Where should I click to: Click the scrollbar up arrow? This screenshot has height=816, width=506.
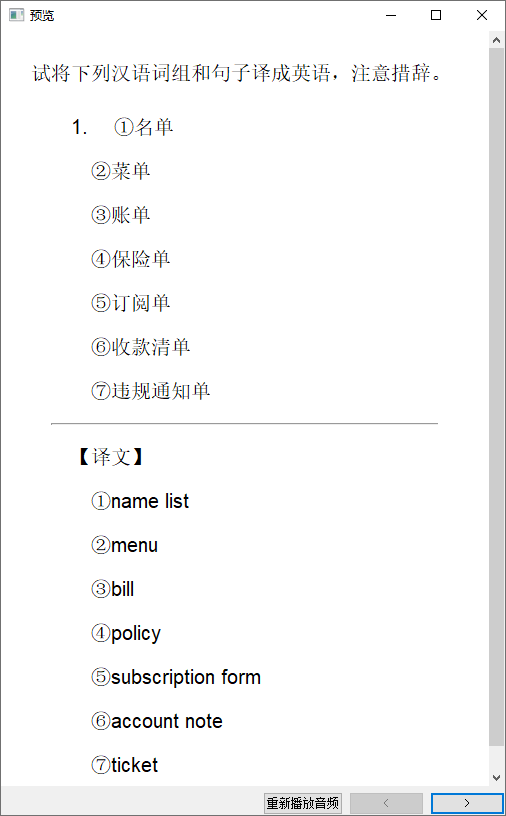496,40
